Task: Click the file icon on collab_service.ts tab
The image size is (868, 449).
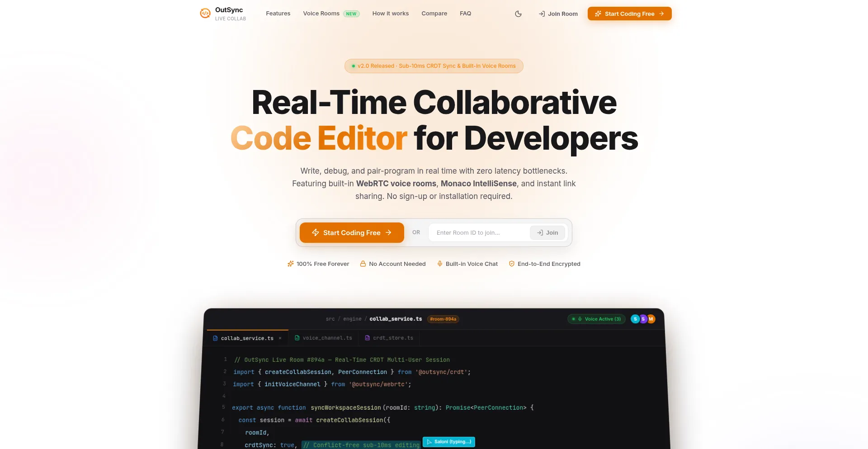Action: (x=215, y=338)
